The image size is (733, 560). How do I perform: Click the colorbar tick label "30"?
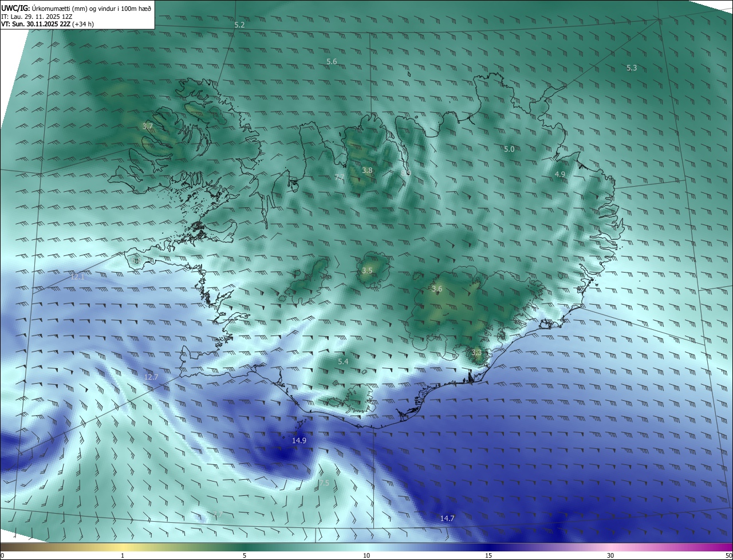(610, 555)
